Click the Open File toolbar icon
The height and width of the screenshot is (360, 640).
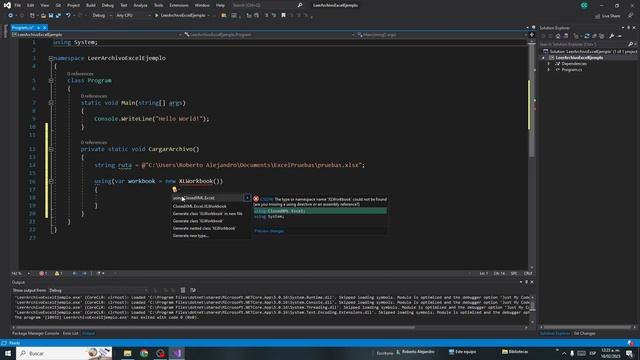coord(43,16)
